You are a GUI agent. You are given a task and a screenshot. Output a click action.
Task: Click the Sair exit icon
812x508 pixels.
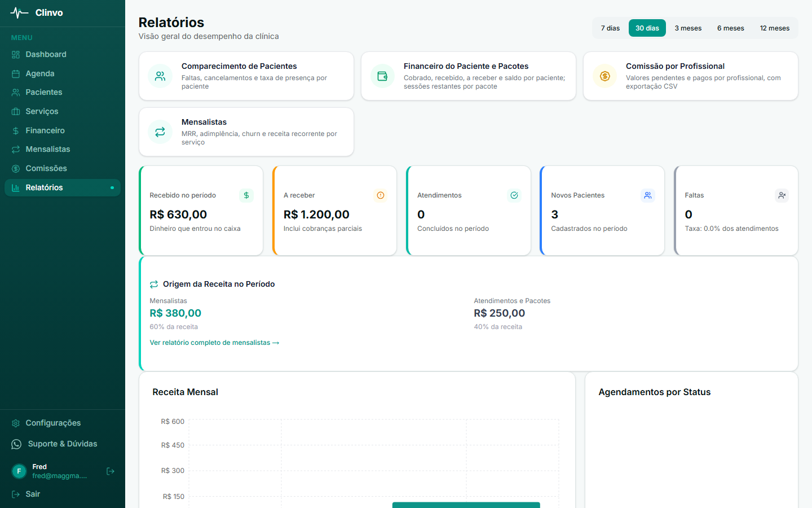(16, 494)
